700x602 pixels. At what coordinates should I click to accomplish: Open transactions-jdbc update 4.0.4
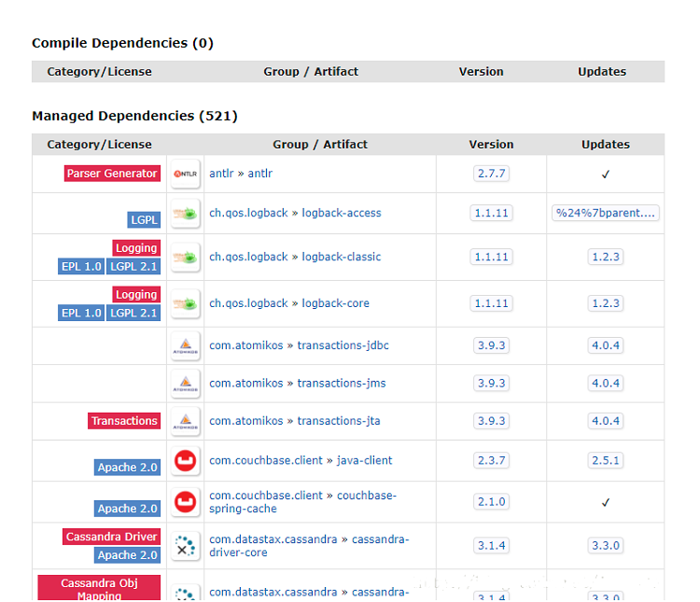606,345
